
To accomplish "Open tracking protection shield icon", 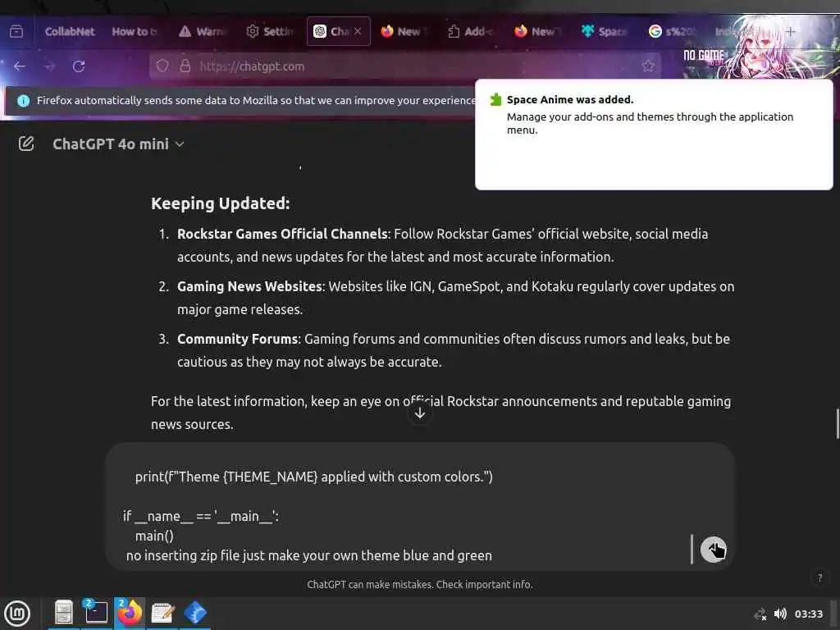I will [x=162, y=66].
